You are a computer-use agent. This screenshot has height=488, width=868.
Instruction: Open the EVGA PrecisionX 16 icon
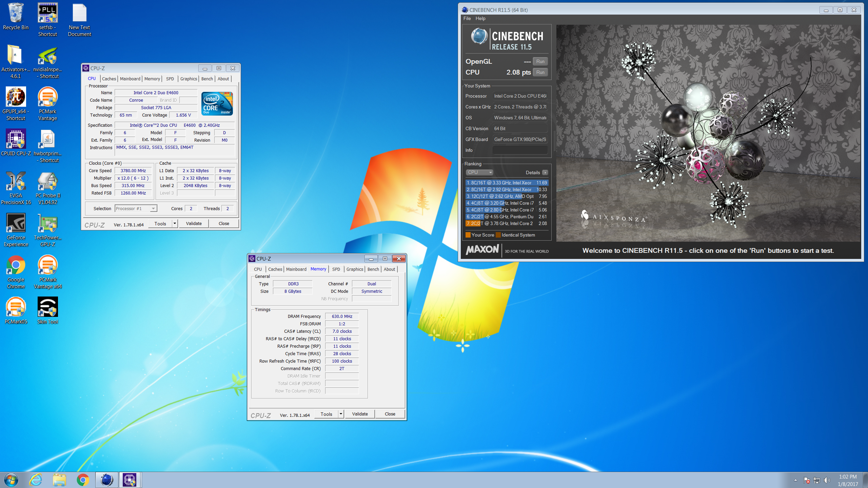click(16, 188)
